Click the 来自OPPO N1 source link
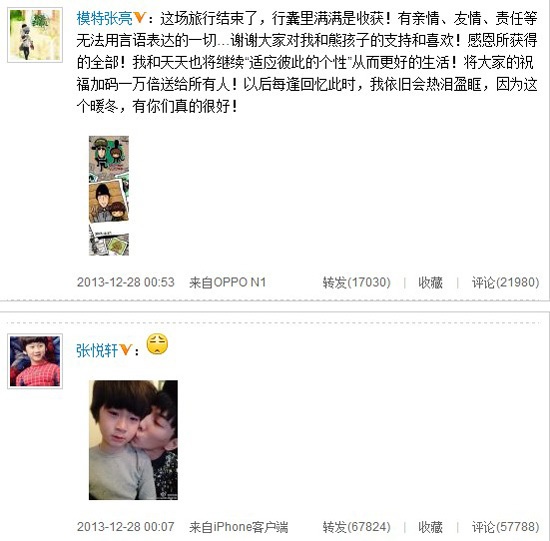The width and height of the screenshot is (550, 541). [228, 282]
